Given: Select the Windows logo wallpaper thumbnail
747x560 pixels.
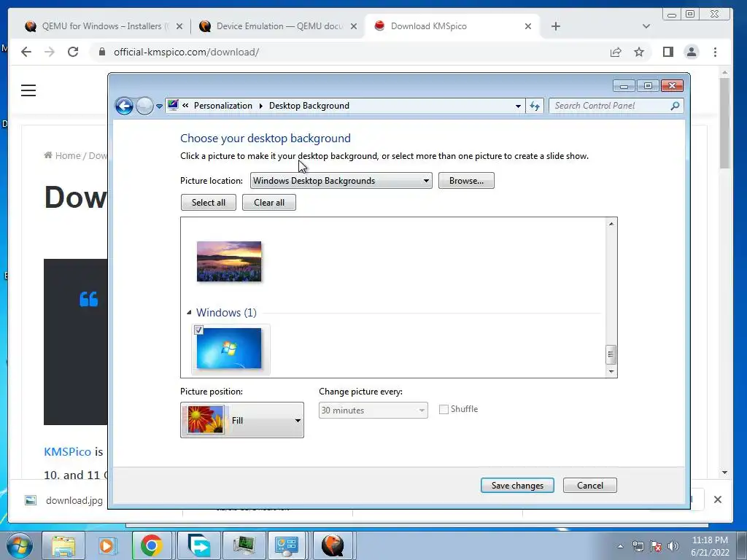Looking at the screenshot, I should 231,349.
